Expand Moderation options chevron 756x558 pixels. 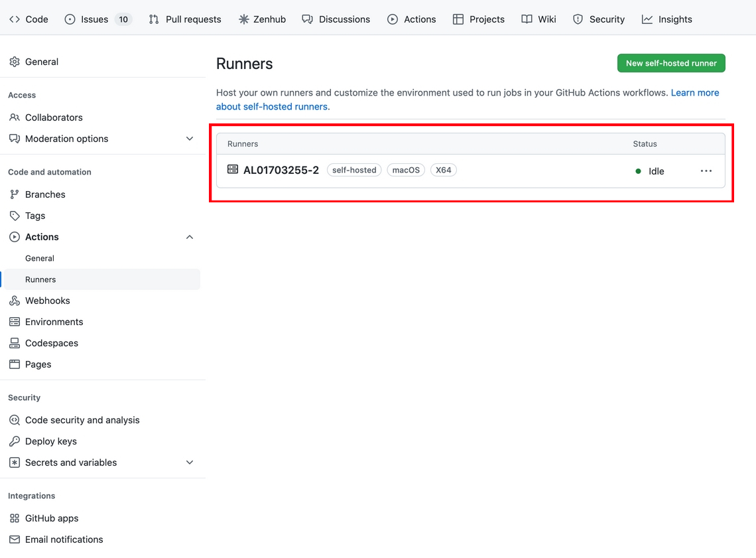tap(190, 139)
